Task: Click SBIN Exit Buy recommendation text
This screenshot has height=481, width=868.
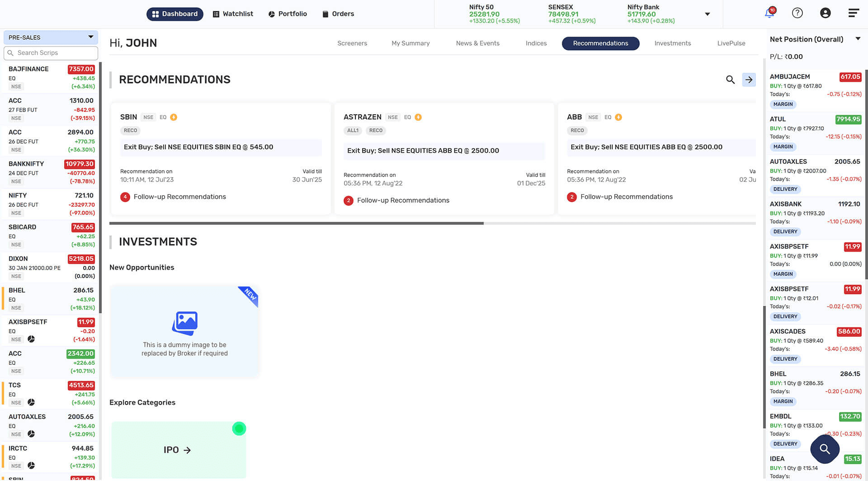Action: (198, 147)
